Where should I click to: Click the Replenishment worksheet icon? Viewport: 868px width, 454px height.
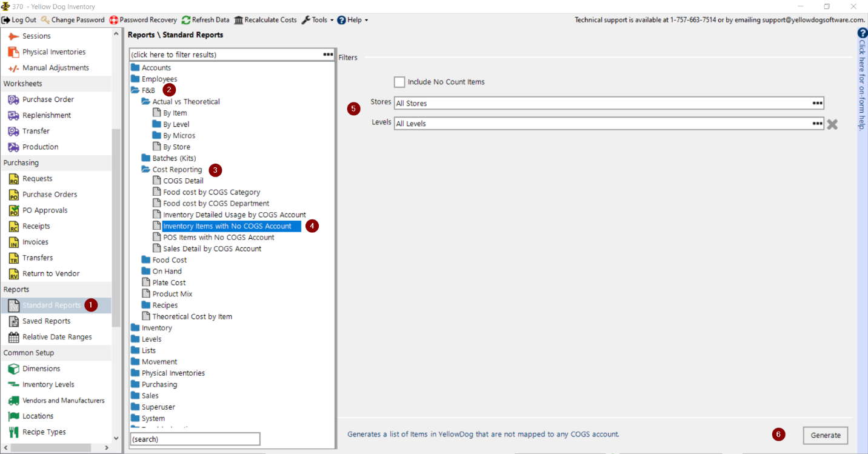13,115
